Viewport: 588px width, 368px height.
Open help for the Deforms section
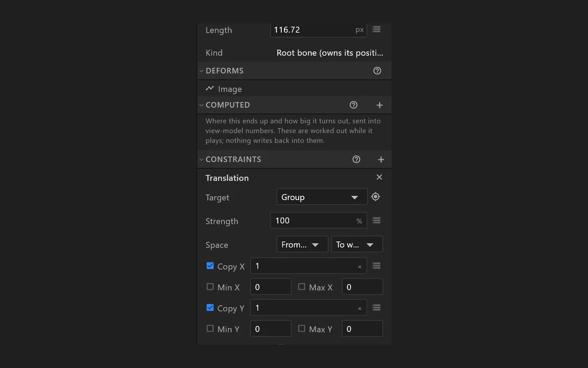pos(377,71)
